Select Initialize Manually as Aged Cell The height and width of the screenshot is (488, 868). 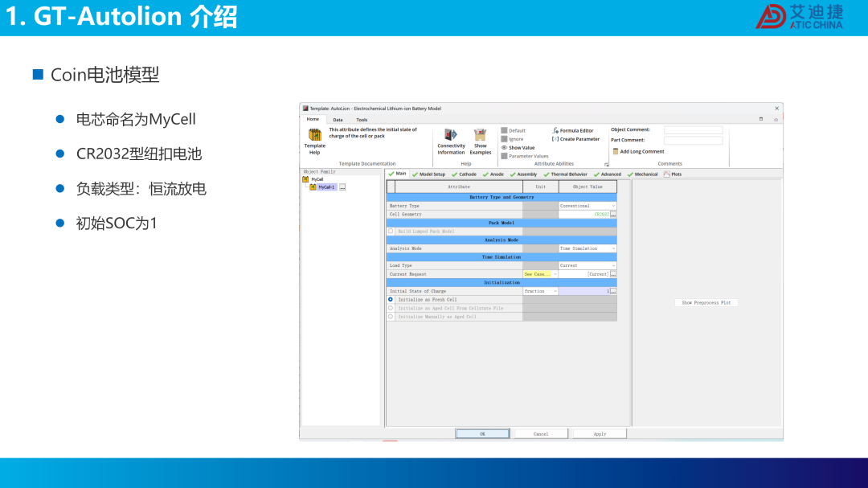click(391, 317)
